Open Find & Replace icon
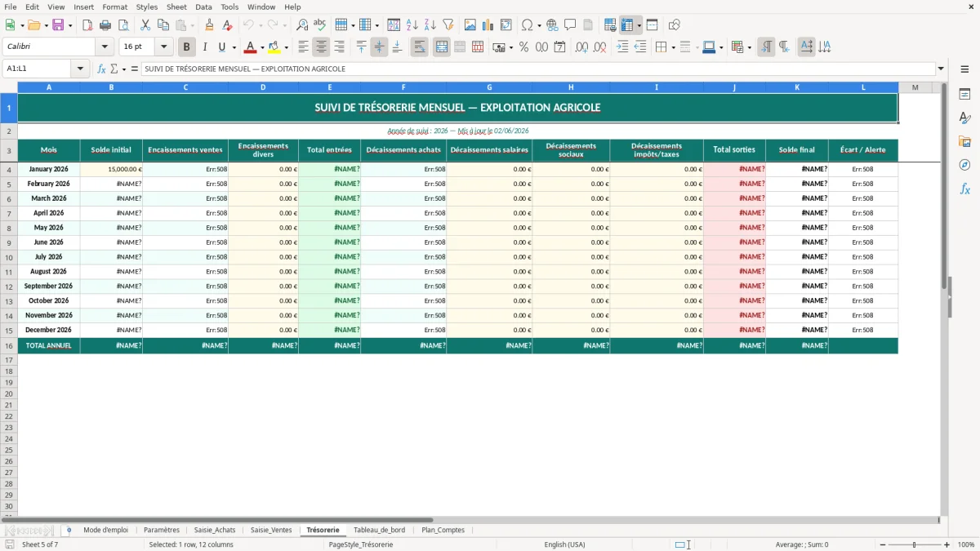This screenshot has height=551, width=980. pos(302,25)
